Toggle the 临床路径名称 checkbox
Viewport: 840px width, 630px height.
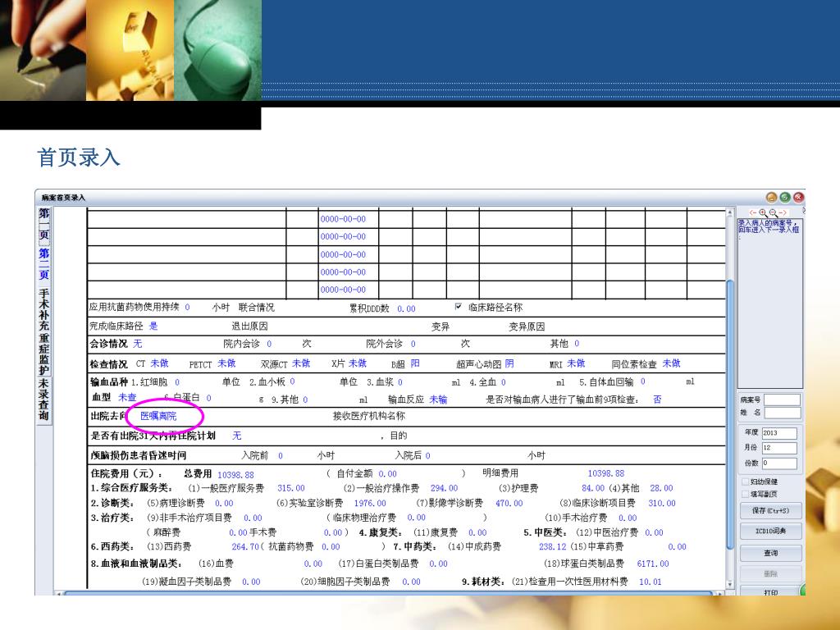(x=459, y=308)
